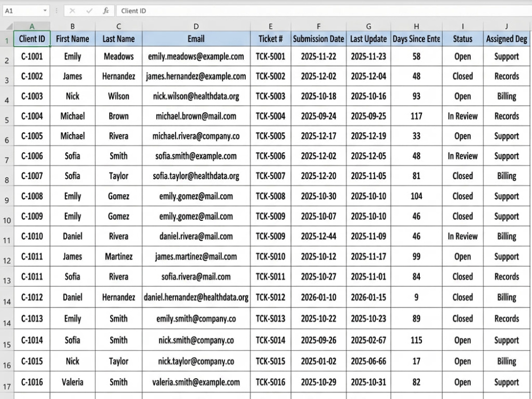This screenshot has height=399, width=532.
Task: Expand the Name Box dropdown arrow
Action: point(45,11)
